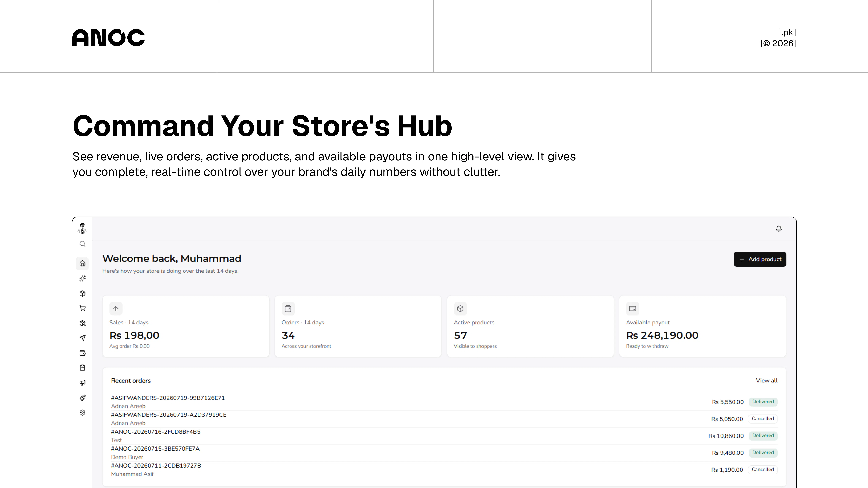Click the customer name Demo Buyer
The image size is (868, 488).
click(x=127, y=457)
